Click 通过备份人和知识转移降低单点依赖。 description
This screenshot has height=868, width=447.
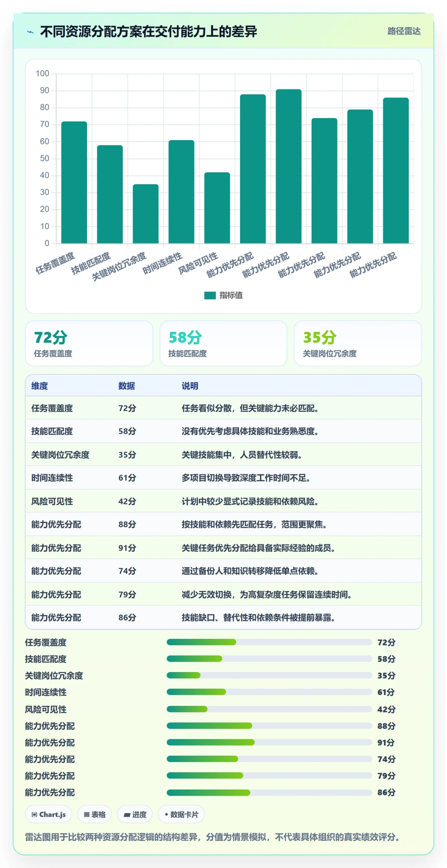coord(250,571)
